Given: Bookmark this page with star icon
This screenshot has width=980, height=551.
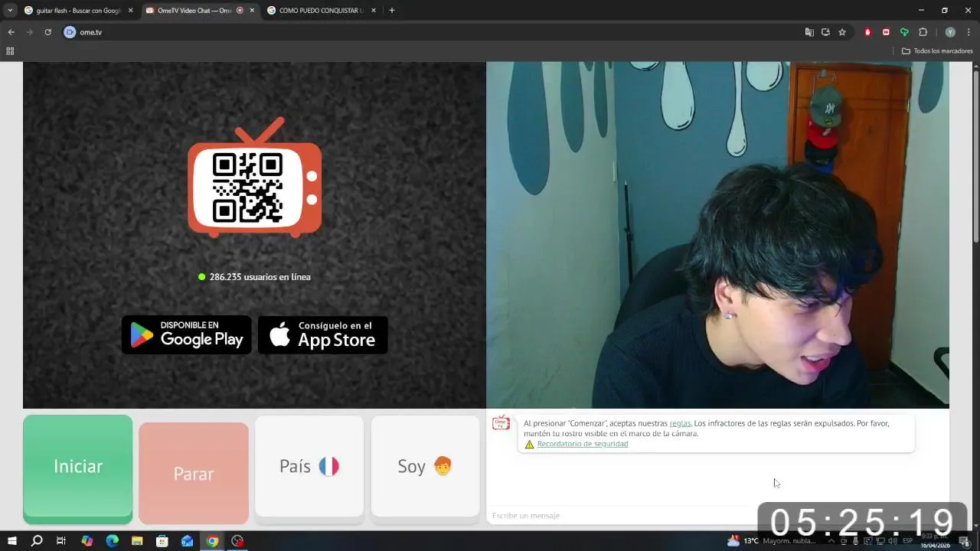Looking at the screenshot, I should click(x=842, y=32).
